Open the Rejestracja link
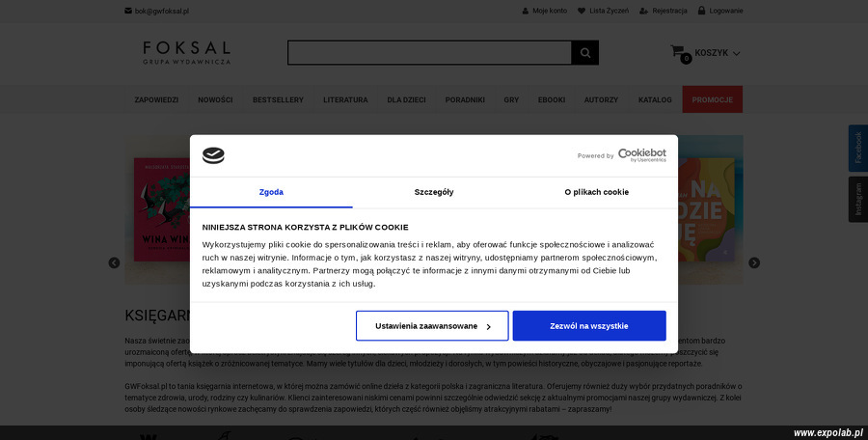 pos(669,11)
